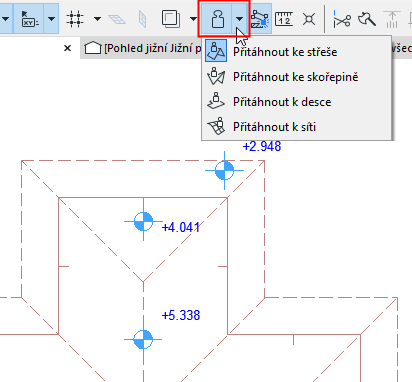Open the Gravity options dropdown arrow
This screenshot has width=412, height=382.
tap(239, 19)
